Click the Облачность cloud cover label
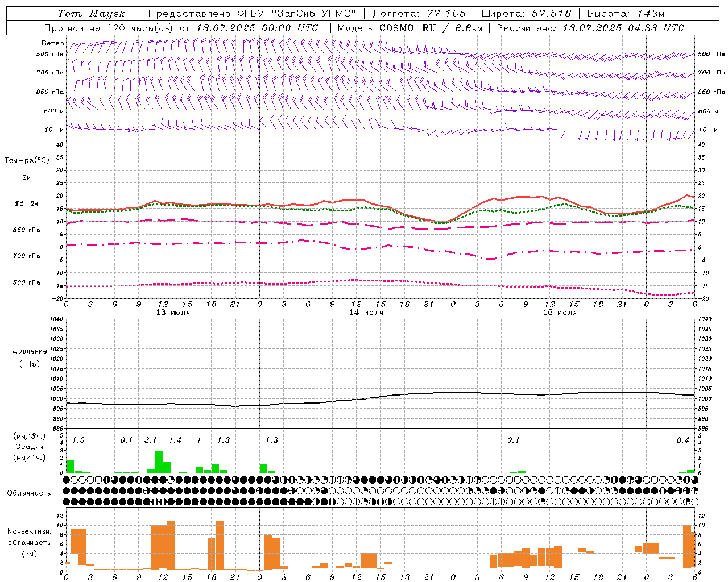Viewport: 728px width, 582px height. tap(29, 493)
